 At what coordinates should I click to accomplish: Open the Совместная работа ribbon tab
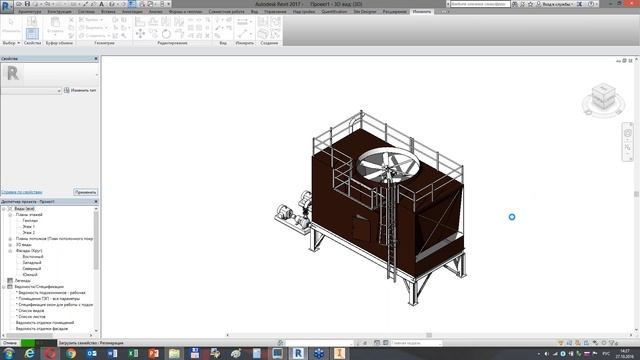coord(227,12)
